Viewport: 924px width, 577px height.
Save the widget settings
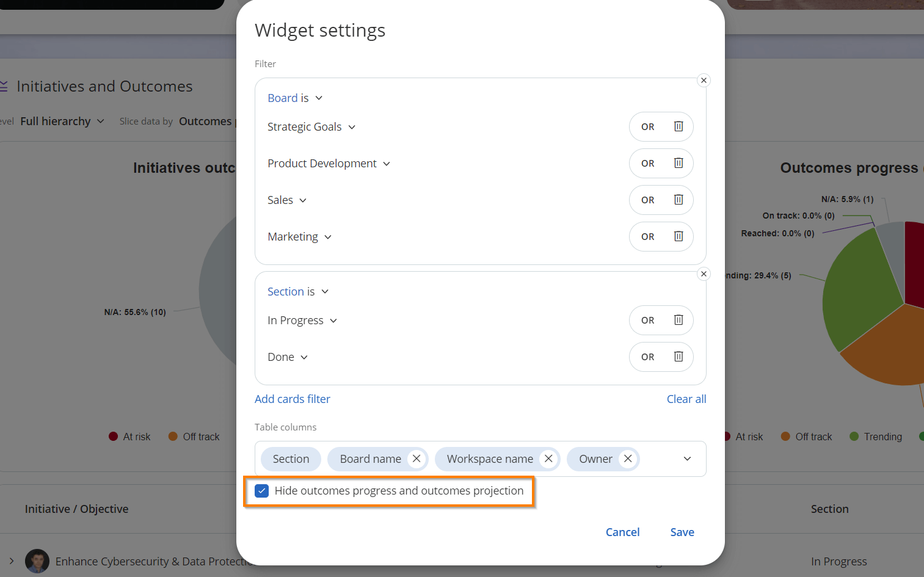(x=682, y=532)
